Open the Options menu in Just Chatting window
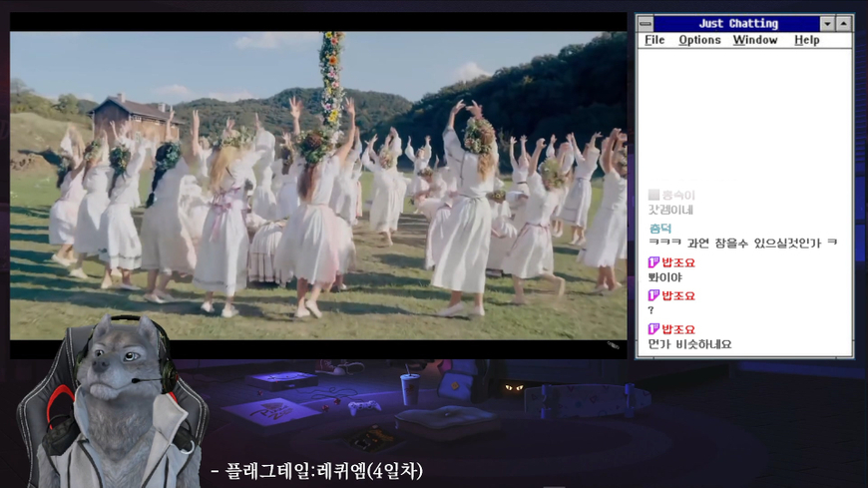The width and height of the screenshot is (868, 488). (699, 40)
